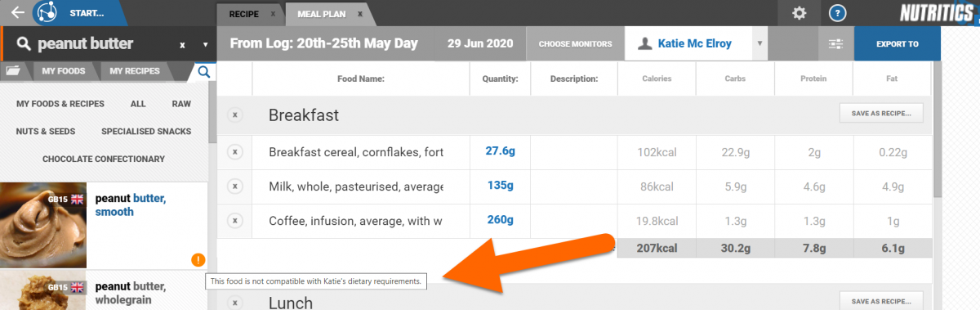
Task: Remove the Breakfast meal with its x button
Action: coord(234,115)
